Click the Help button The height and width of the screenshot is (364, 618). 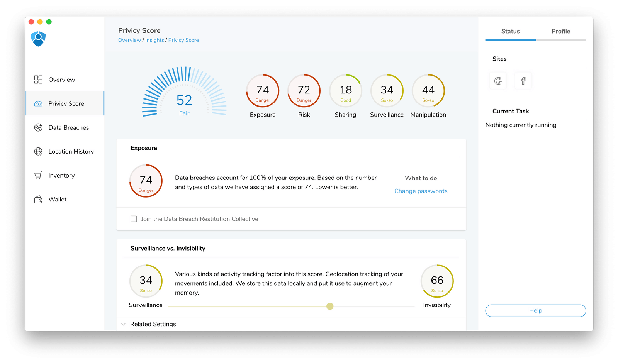point(535,310)
